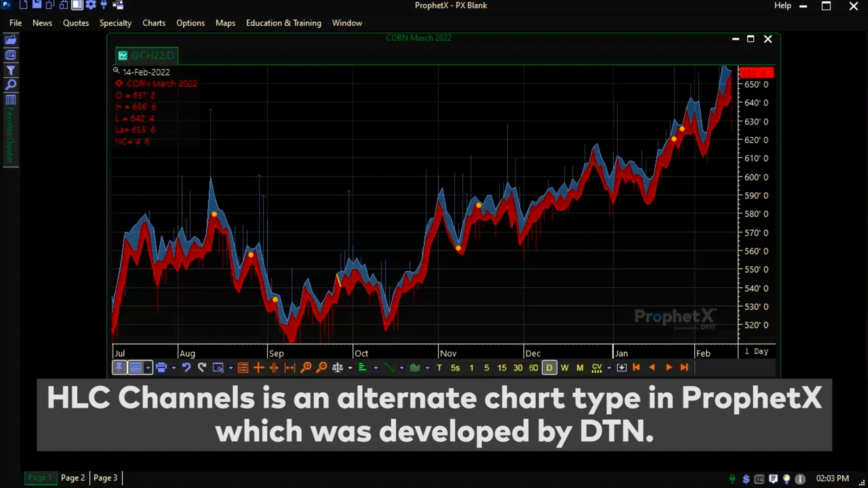Click the lightbulb icon in status bar
868x488 pixels.
click(x=786, y=479)
